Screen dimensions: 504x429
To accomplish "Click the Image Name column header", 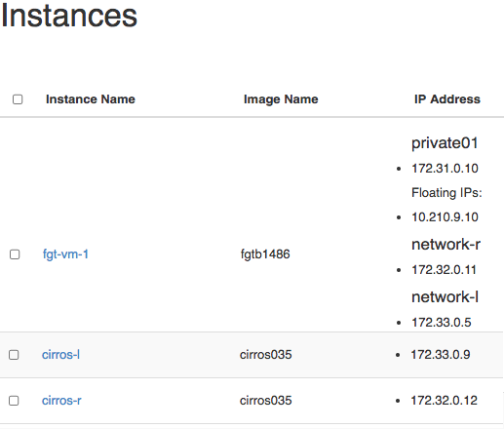I will [281, 99].
